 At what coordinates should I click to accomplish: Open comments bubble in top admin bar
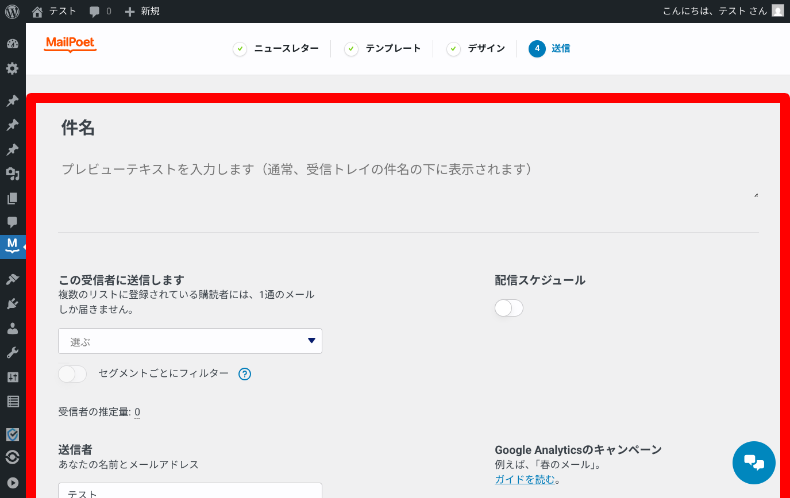click(100, 11)
